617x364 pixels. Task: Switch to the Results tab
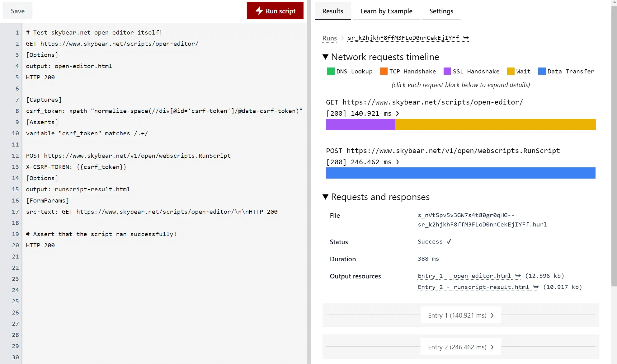tap(333, 11)
